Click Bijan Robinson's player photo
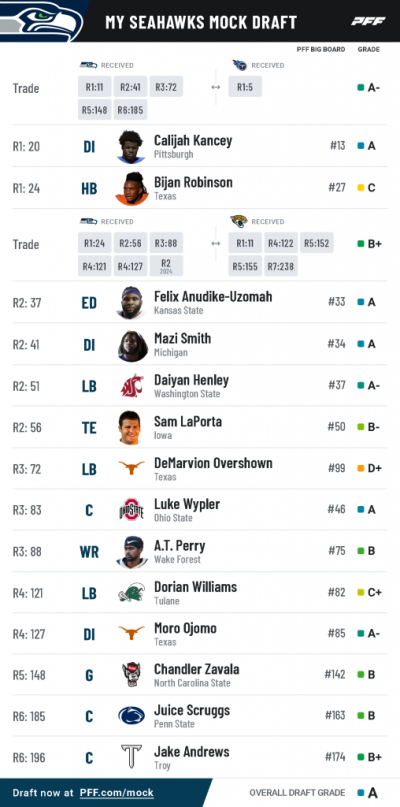The image size is (400, 807). [x=131, y=189]
